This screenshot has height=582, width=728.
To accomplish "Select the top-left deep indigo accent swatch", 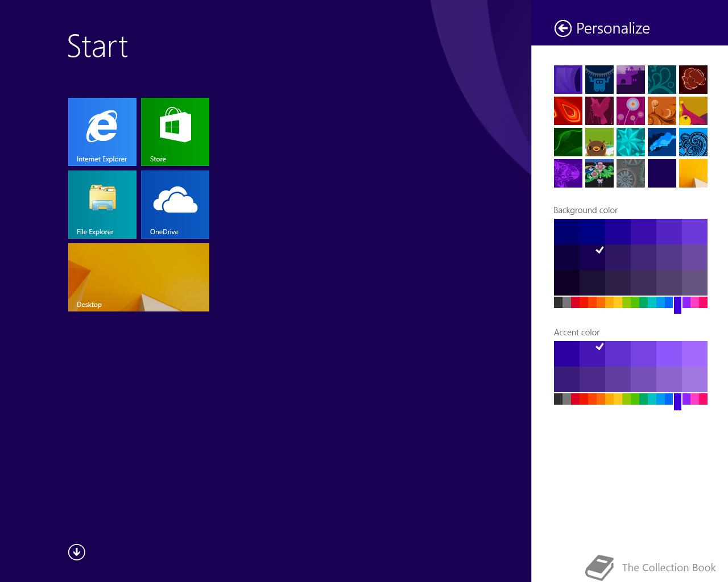I will coord(566,354).
